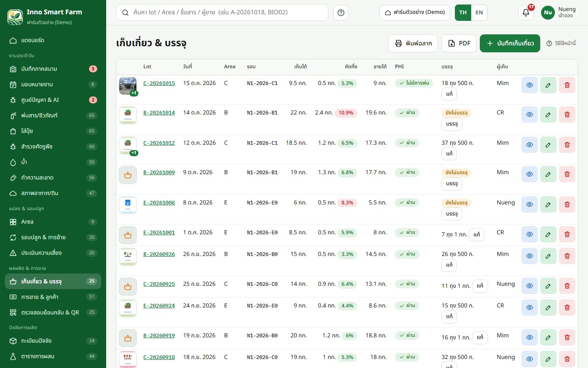Go to Area in the sidebar
Image resolution: width=588 pixels, height=368 pixels.
pyautogui.click(x=53, y=222)
